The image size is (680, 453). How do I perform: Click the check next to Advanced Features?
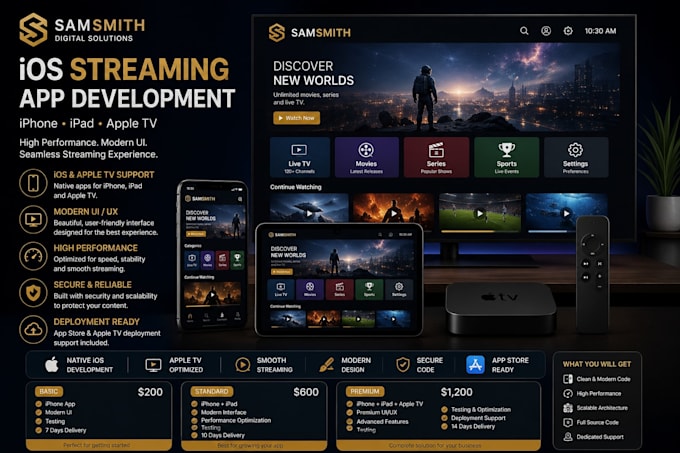click(x=350, y=421)
